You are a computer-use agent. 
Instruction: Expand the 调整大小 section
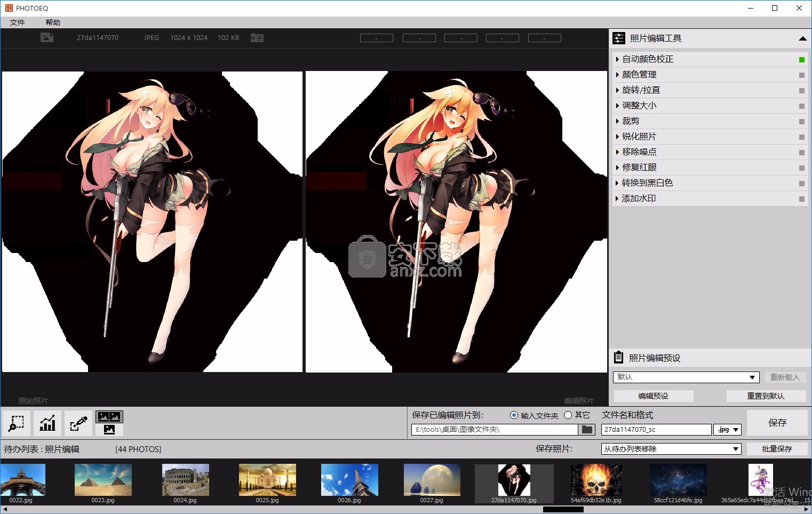pyautogui.click(x=617, y=106)
